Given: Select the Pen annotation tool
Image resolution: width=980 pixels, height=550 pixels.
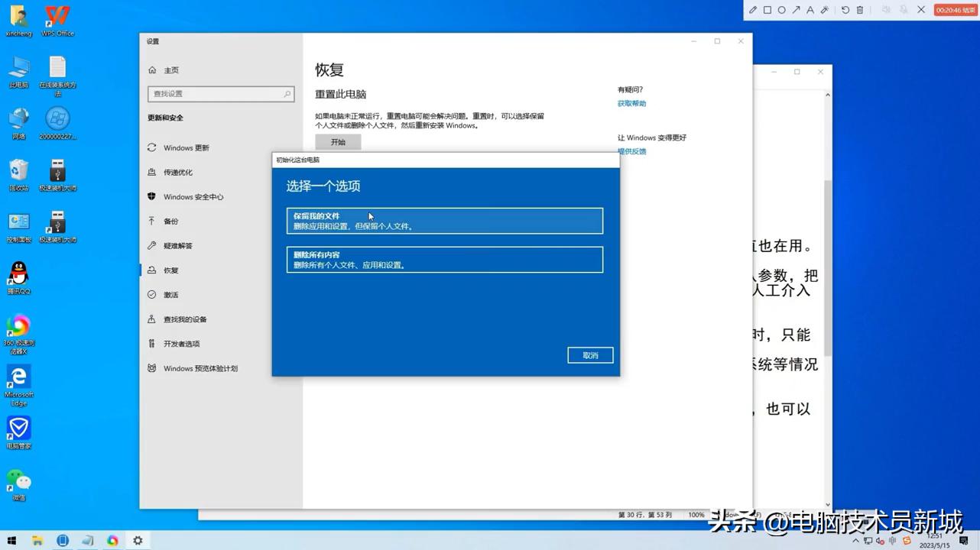Looking at the screenshot, I should click(753, 10).
